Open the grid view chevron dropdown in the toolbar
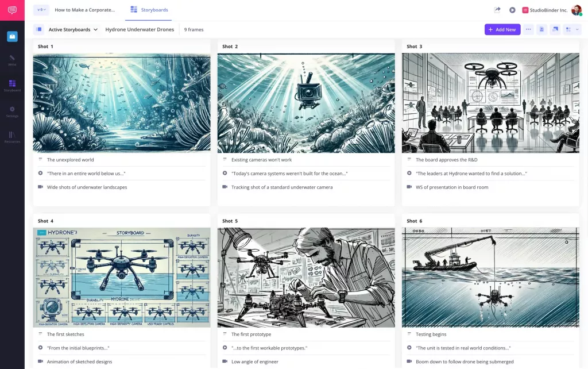Viewport: 588px width, 369px height. (576, 29)
